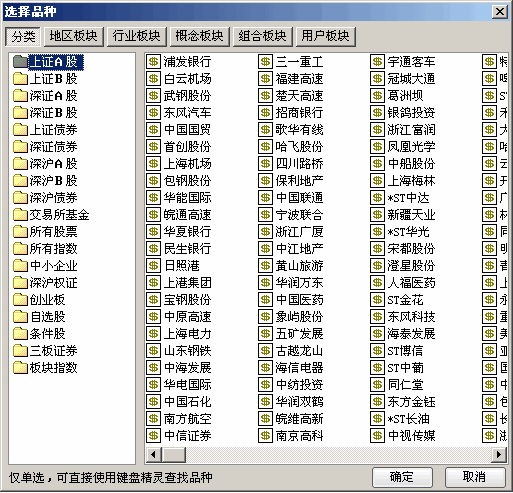
Task: Click the dollar icon beside 东风汽车
Action: click(x=153, y=113)
